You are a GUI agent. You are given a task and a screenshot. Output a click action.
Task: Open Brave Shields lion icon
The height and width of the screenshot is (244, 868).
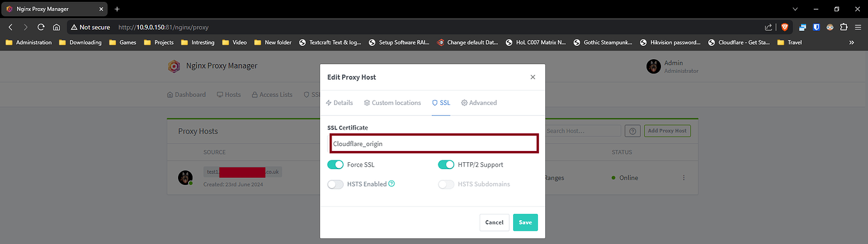coord(785,27)
